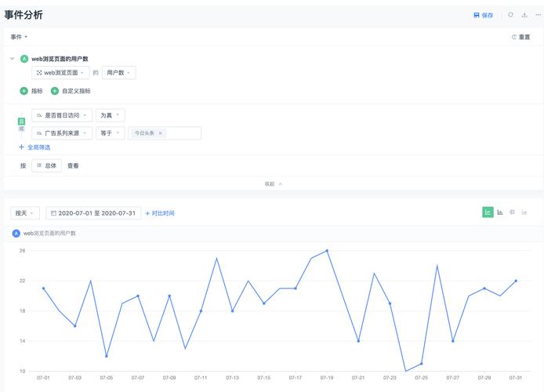Open the 用户数 measure dropdown
The width and height of the screenshot is (544, 392).
pyautogui.click(x=118, y=73)
